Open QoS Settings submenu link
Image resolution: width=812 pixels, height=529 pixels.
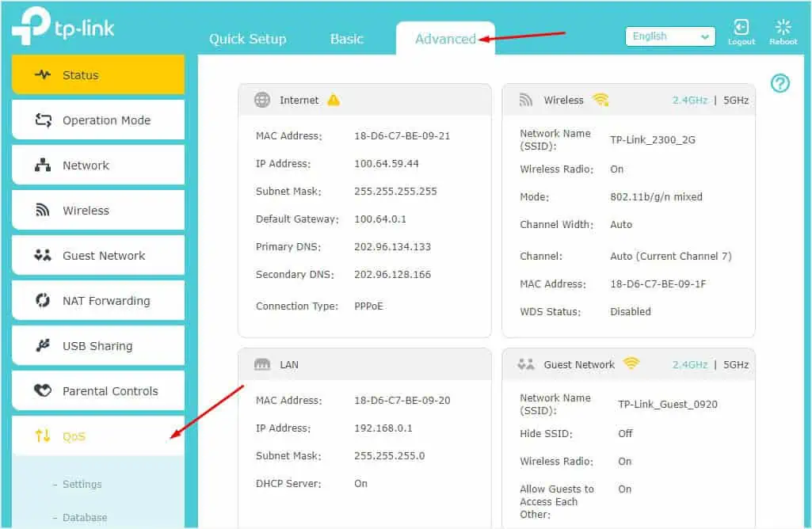[x=82, y=484]
